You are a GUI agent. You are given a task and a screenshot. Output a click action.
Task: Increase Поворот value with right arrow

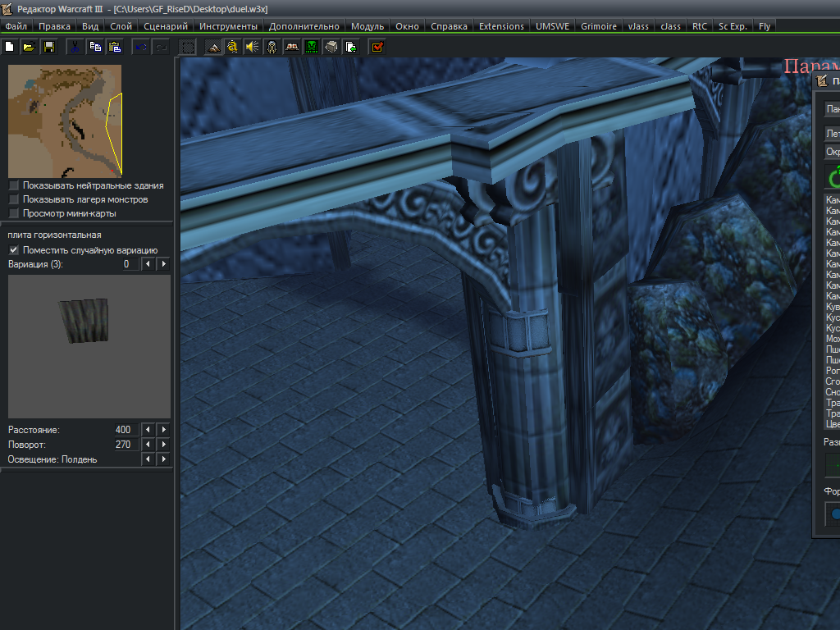164,445
